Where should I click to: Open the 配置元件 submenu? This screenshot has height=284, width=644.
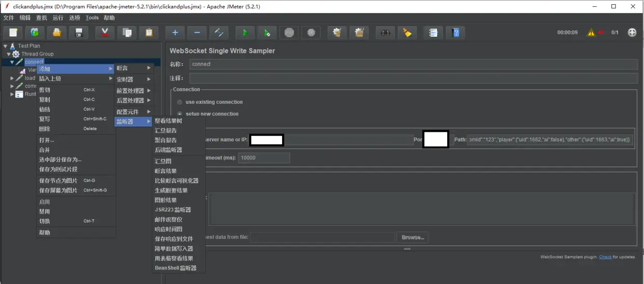point(133,112)
